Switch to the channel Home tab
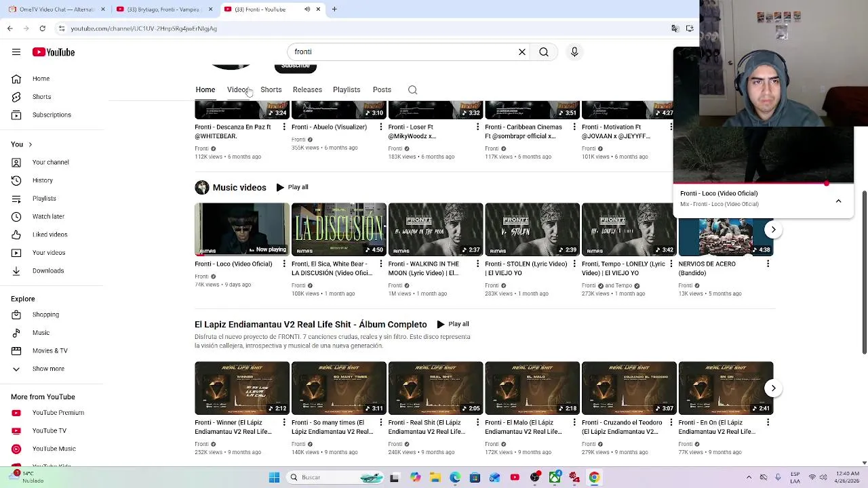 (205, 89)
